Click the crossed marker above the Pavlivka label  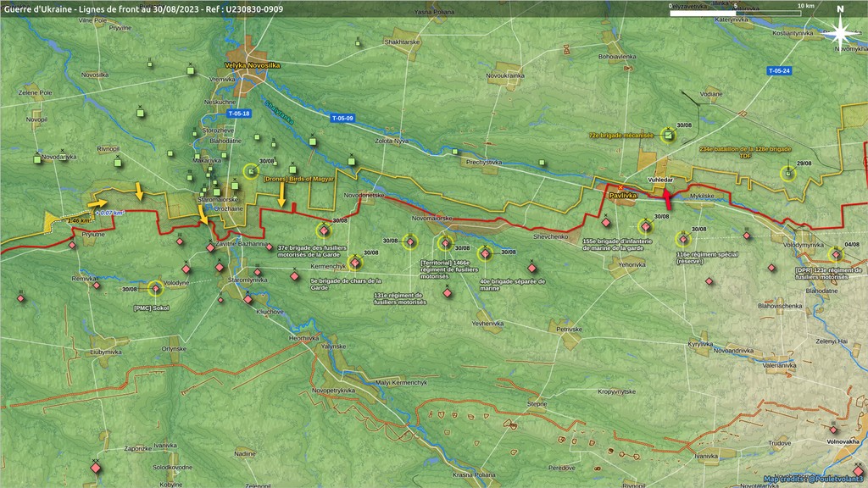coord(620,188)
